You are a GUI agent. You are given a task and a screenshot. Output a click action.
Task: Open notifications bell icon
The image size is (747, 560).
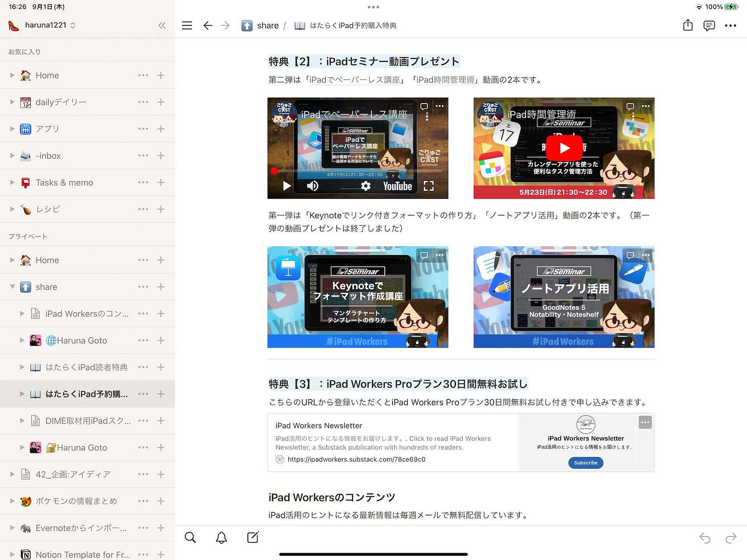[222, 537]
